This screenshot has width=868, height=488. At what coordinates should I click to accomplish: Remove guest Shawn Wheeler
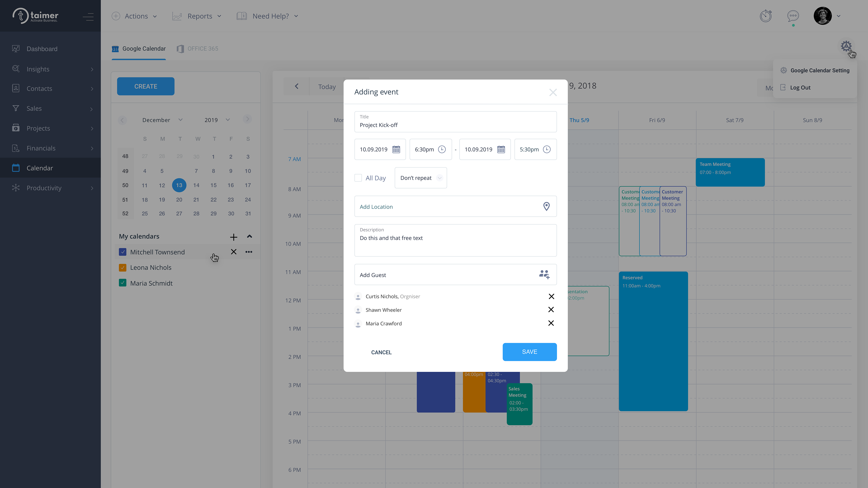[x=551, y=310]
